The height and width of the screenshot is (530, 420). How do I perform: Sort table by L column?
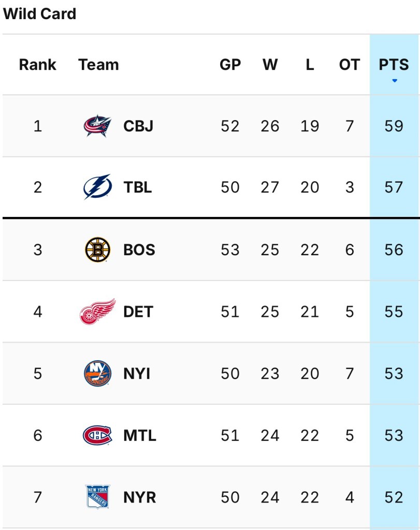[x=310, y=65]
